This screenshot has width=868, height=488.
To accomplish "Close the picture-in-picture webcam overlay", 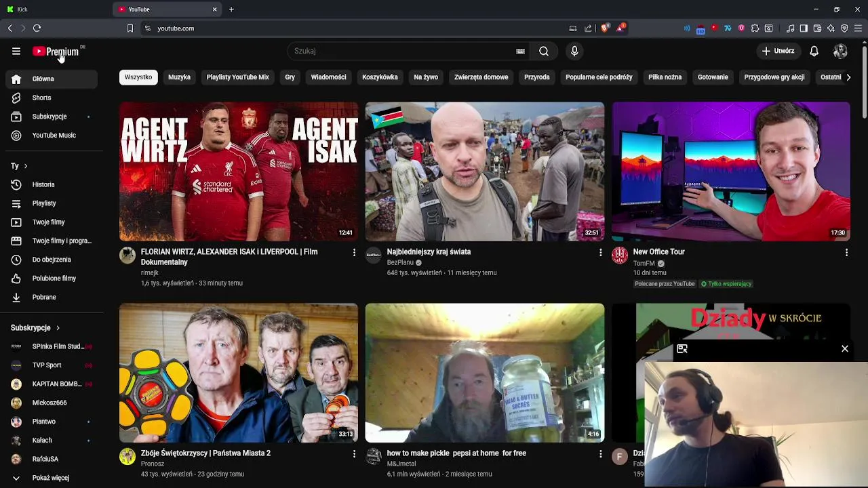I will 845,348.
